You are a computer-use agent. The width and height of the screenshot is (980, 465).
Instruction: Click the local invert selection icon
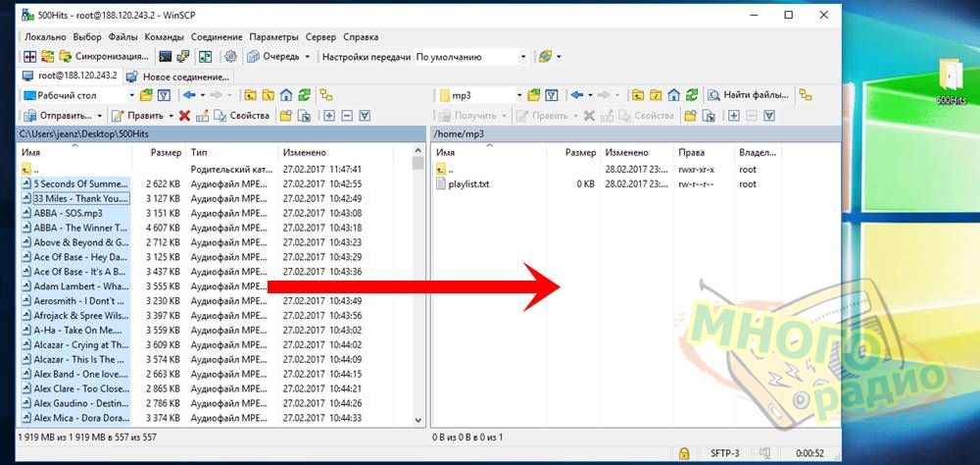(x=366, y=116)
